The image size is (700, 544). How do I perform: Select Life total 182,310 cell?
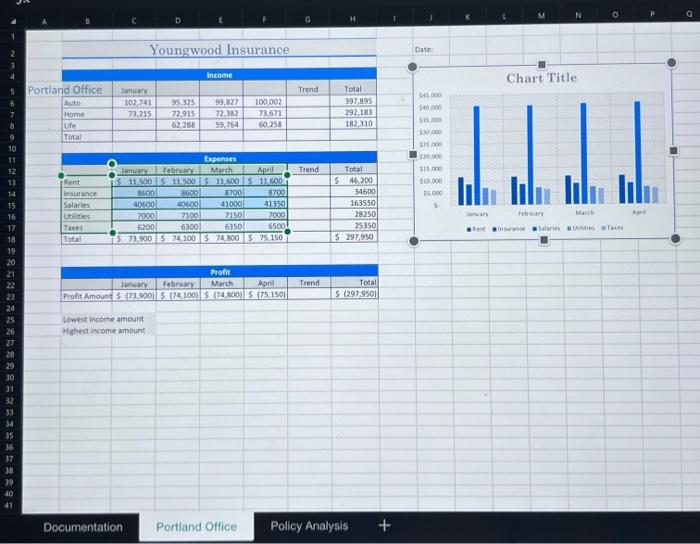point(353,124)
